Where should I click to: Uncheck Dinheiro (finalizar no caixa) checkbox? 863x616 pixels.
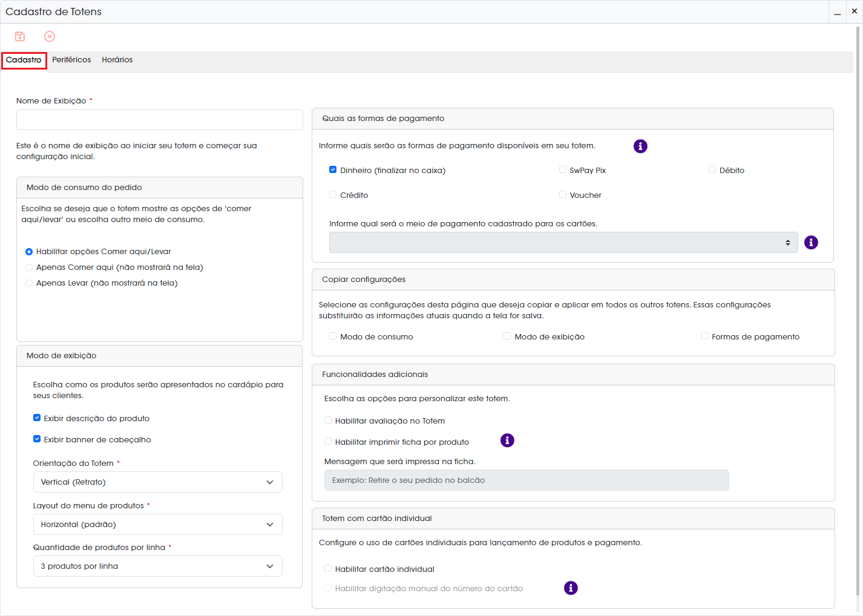333,170
